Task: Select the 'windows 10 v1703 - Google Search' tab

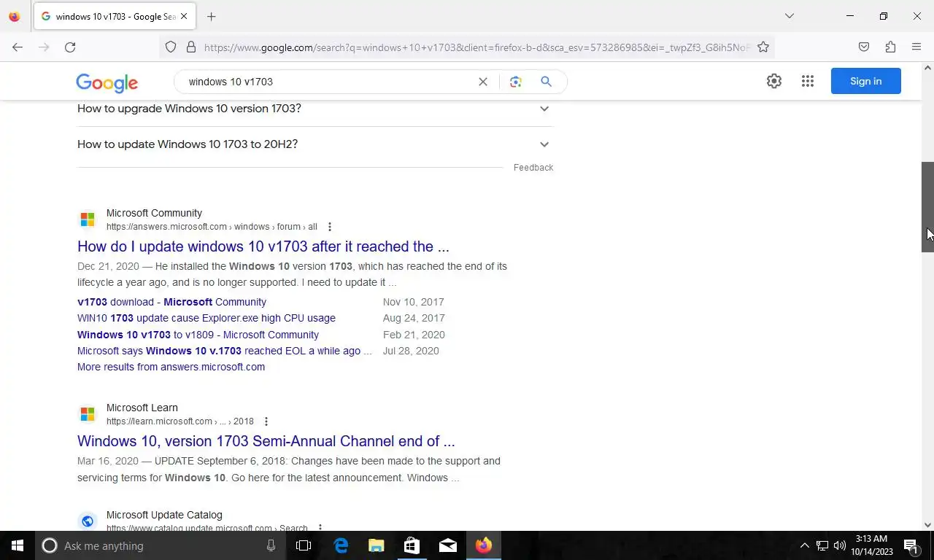Action: pyautogui.click(x=114, y=16)
